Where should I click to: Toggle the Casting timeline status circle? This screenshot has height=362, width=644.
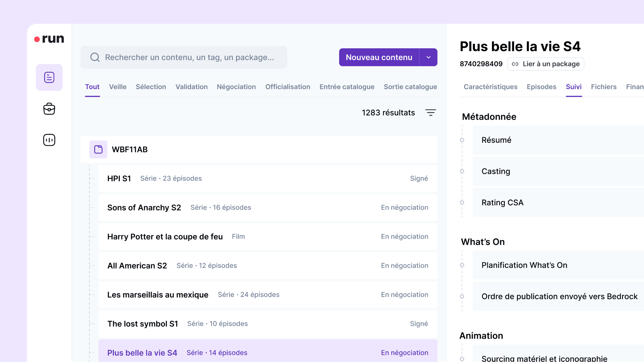462,171
